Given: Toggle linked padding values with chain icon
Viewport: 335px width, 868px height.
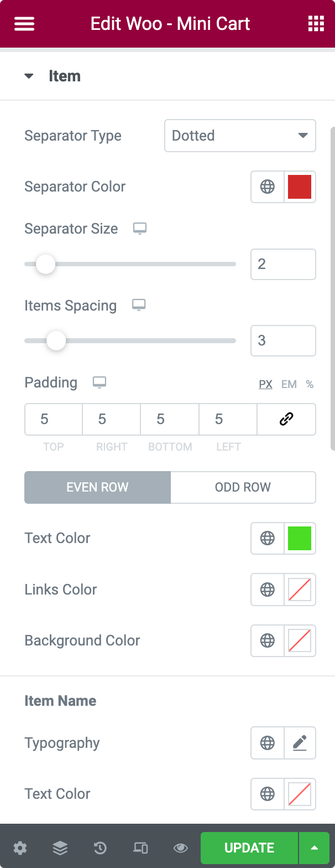Looking at the screenshot, I should point(286,419).
